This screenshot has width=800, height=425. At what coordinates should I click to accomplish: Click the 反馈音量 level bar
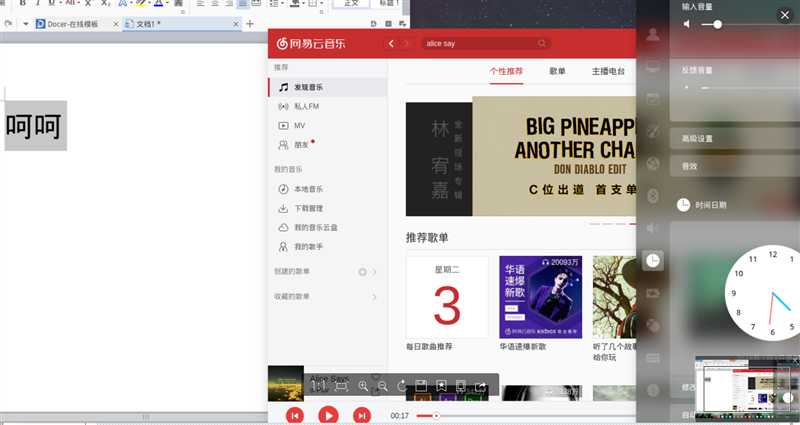coord(750,88)
